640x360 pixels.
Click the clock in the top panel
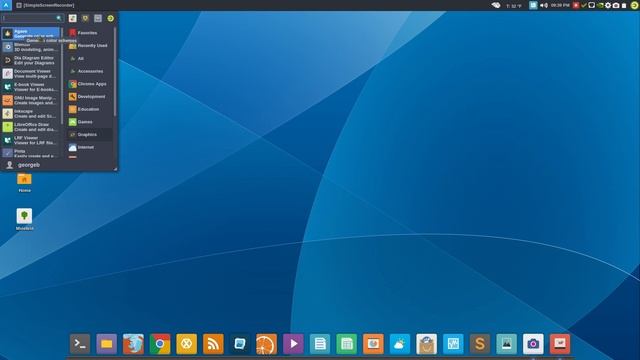click(x=560, y=5)
